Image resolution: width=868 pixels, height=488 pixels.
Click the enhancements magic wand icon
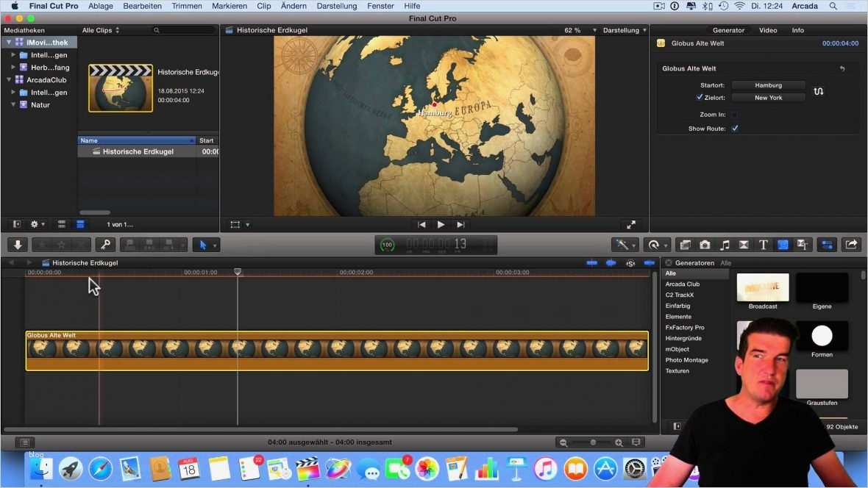click(622, 244)
